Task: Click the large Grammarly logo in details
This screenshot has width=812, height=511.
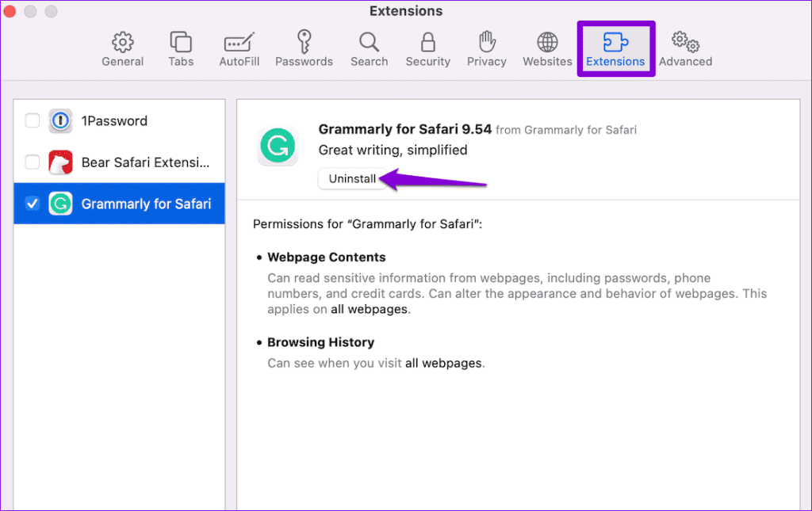Action: point(278,146)
